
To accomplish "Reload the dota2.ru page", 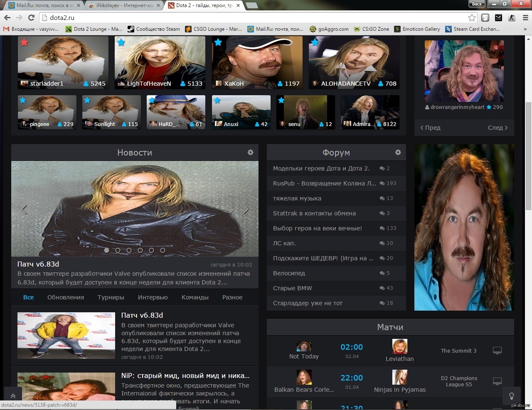I will click(x=31, y=17).
